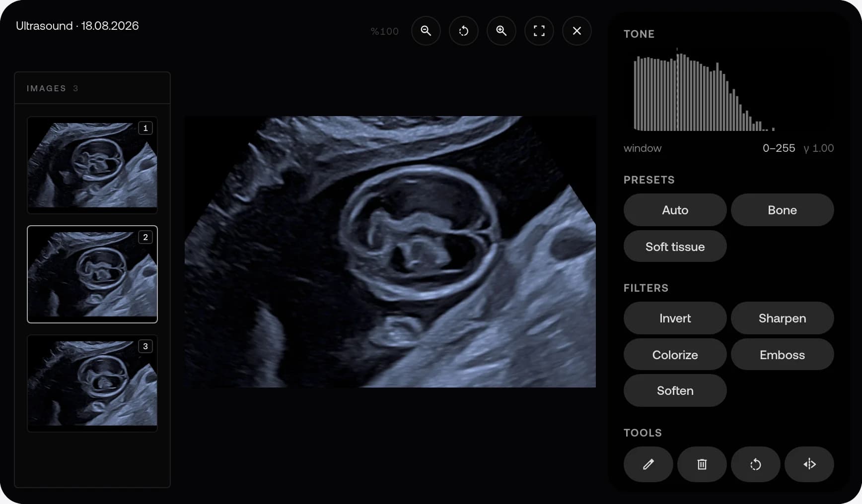Toggle the Soften filter
Viewport: 862px width, 504px height.
(675, 390)
